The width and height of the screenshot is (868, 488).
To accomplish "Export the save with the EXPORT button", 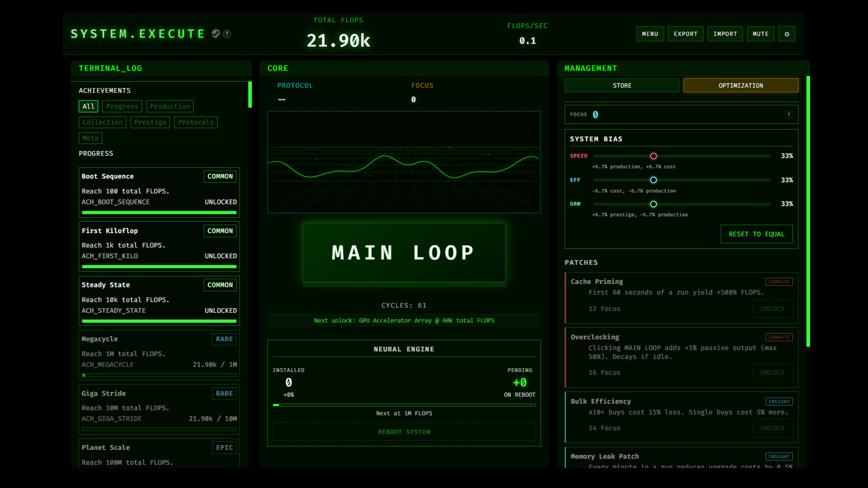I will (x=685, y=33).
